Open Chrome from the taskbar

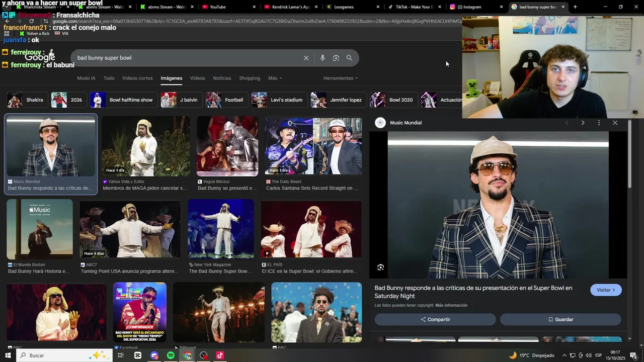coord(187,355)
